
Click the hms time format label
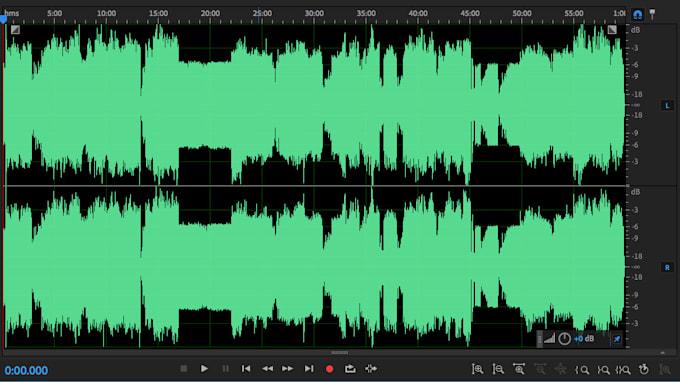(12, 13)
